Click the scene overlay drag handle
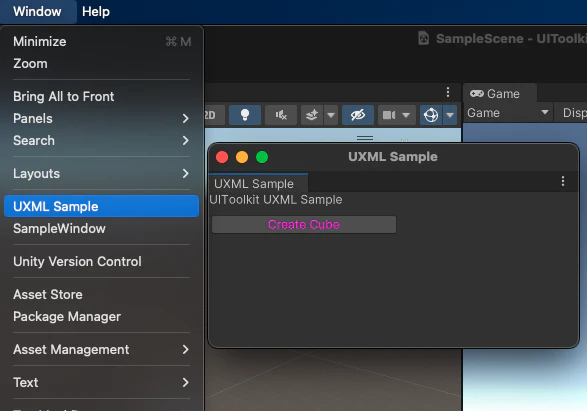The height and width of the screenshot is (411, 587). [365, 138]
